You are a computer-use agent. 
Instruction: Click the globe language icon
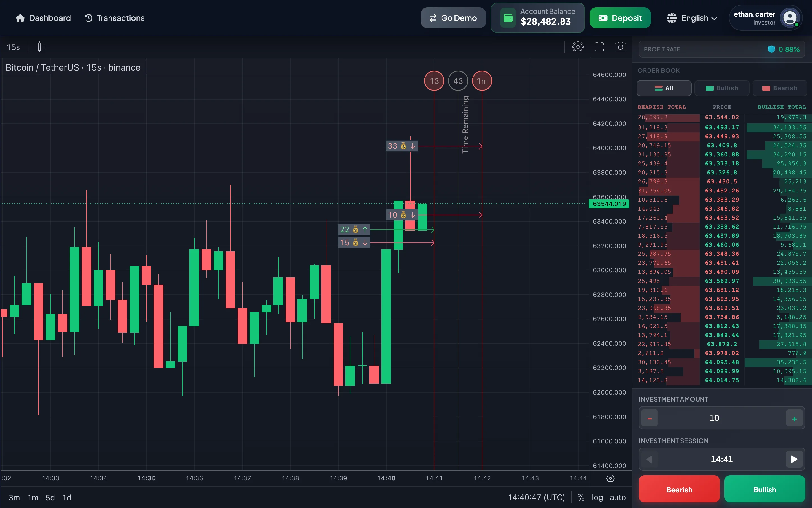click(672, 18)
